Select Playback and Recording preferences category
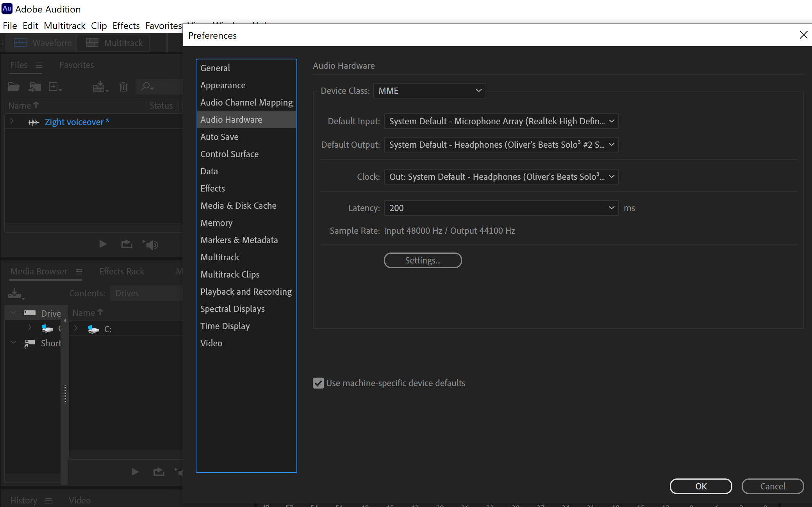The height and width of the screenshot is (507, 812). (246, 292)
